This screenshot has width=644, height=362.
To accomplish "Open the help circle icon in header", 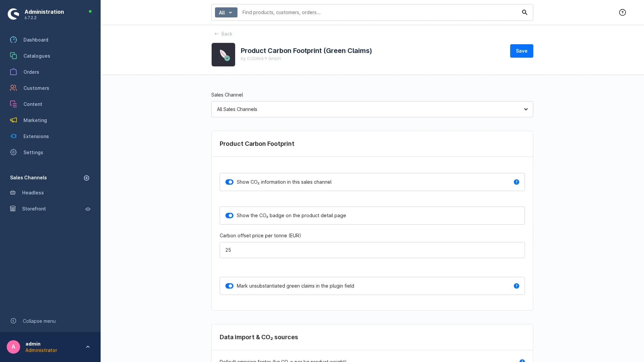I will [623, 12].
